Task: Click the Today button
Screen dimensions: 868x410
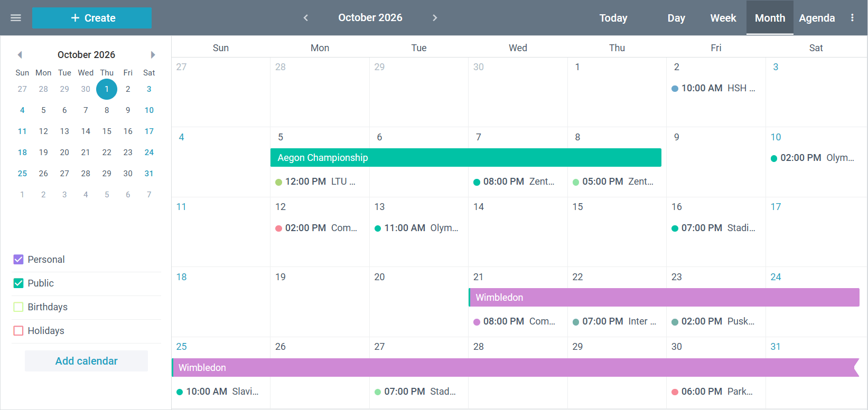Action: click(613, 17)
